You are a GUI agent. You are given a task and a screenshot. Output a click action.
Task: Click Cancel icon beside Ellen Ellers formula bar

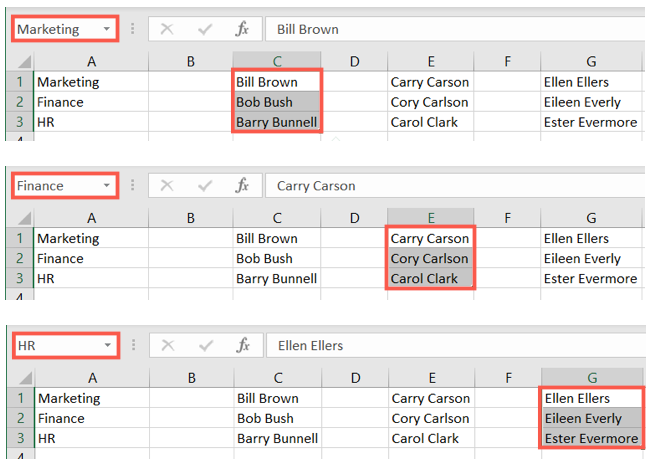[x=167, y=345]
